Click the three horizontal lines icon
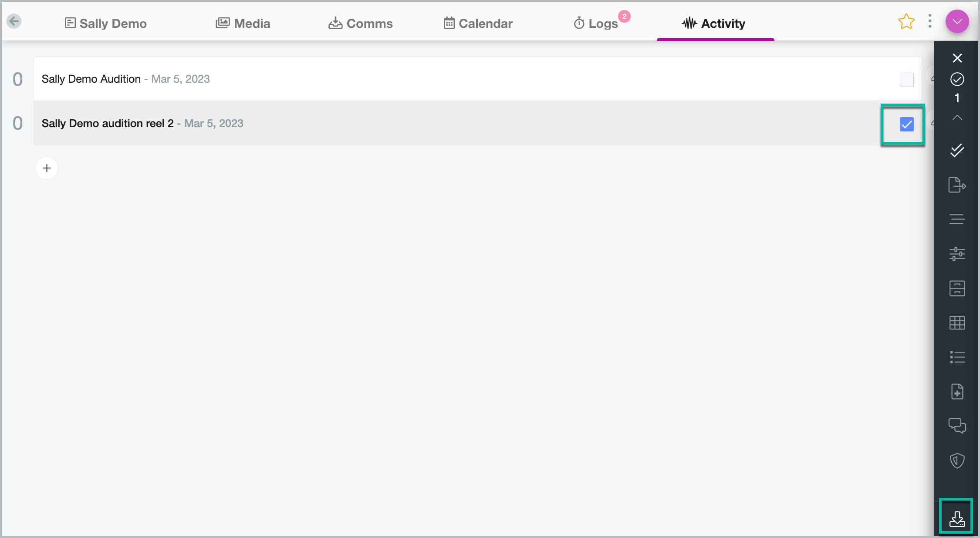980x538 pixels. pos(957,219)
